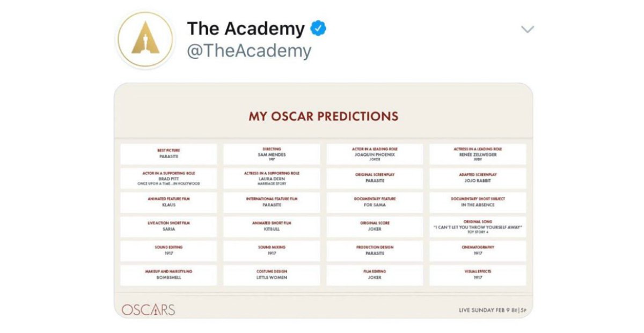The image size is (644, 333).
Task: Click the Joaquin Phoenix leading actor card
Action: coord(375,154)
